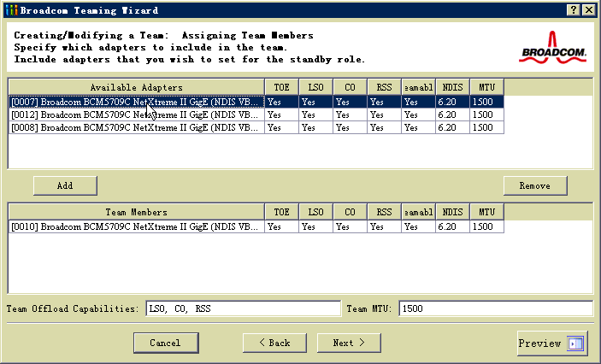Proceed with the Next button

tap(349, 343)
